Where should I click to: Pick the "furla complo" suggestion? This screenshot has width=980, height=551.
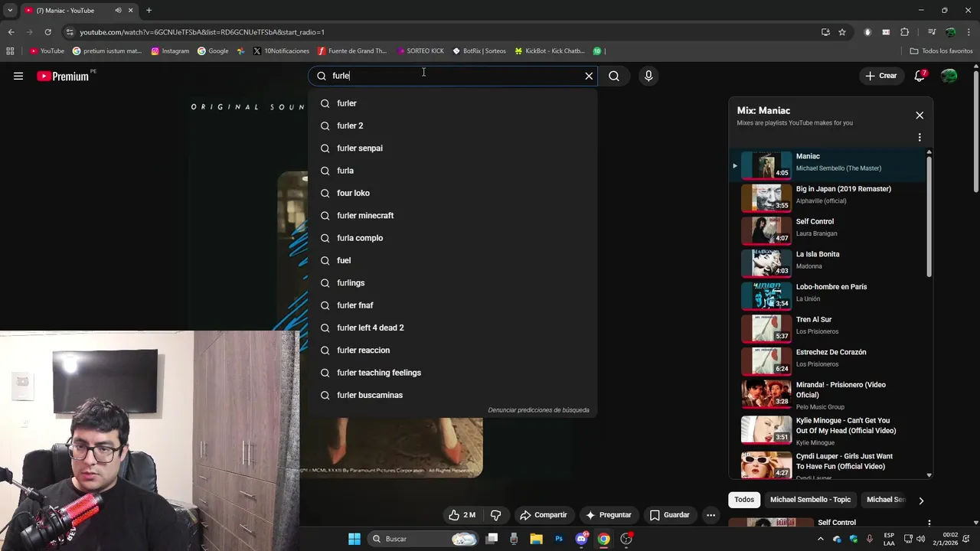(x=452, y=238)
